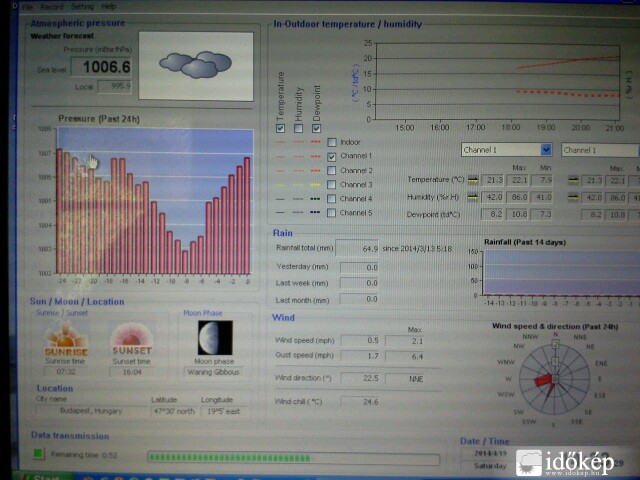The width and height of the screenshot is (640, 480).
Task: Open the Setting menu
Action: 82,6
